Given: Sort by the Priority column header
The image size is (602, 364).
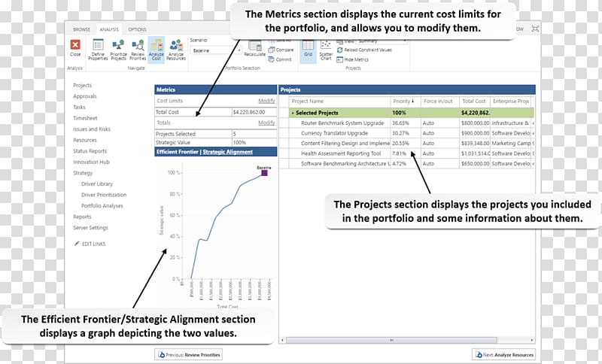Looking at the screenshot, I should coord(403,102).
